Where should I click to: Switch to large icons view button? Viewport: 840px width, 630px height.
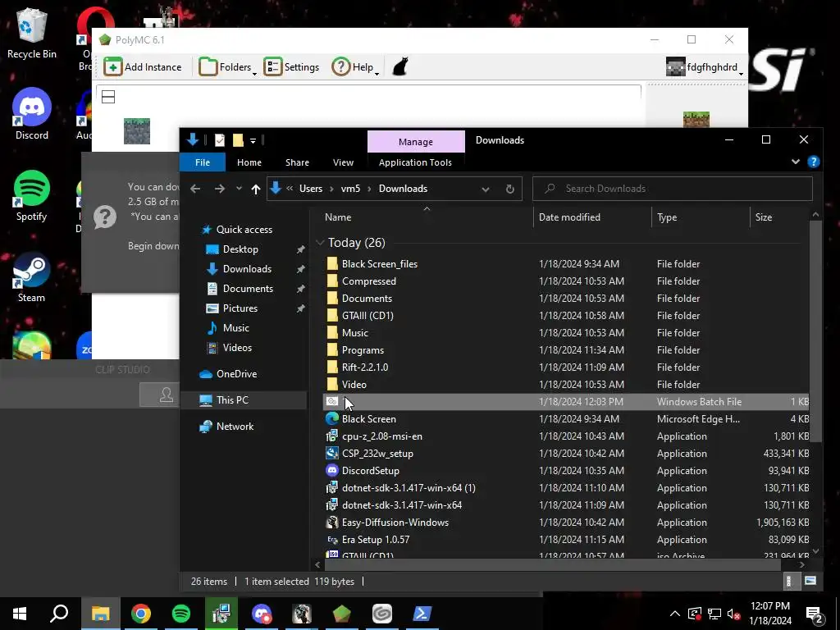(x=810, y=582)
